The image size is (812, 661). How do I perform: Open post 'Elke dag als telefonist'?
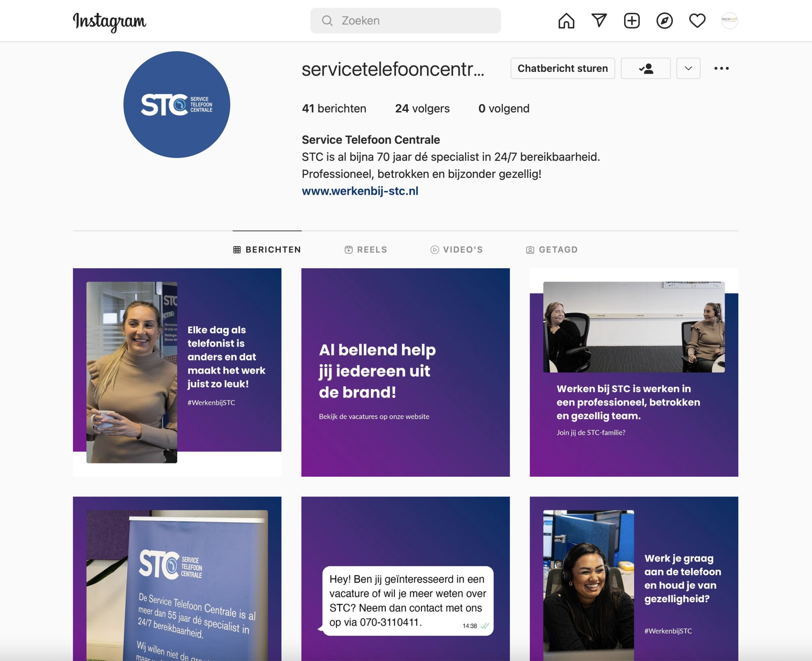(177, 372)
